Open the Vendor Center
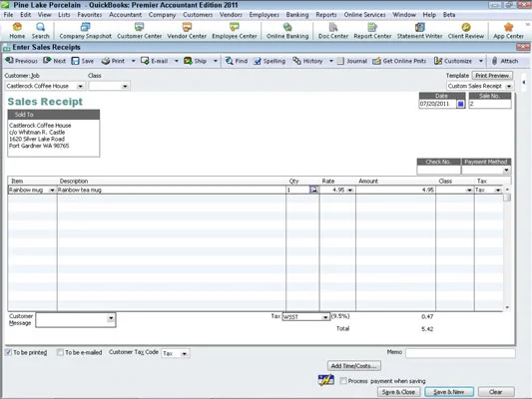 click(187, 31)
